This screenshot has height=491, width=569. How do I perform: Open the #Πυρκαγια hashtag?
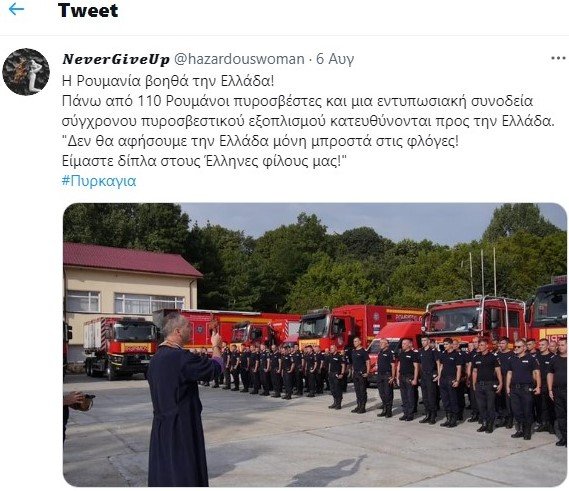click(99, 181)
